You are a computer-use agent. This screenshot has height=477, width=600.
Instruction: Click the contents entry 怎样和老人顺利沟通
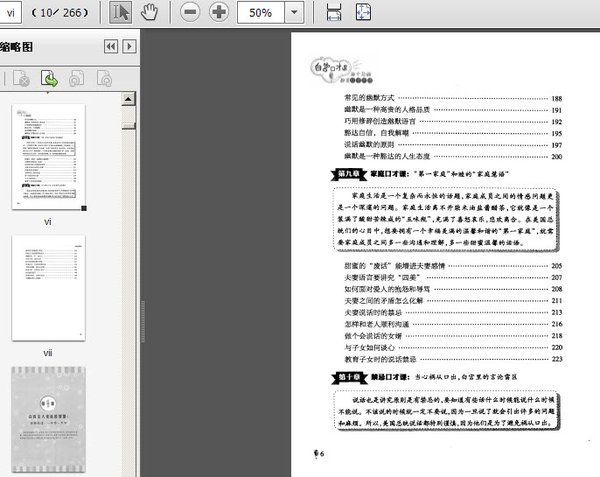point(377,324)
